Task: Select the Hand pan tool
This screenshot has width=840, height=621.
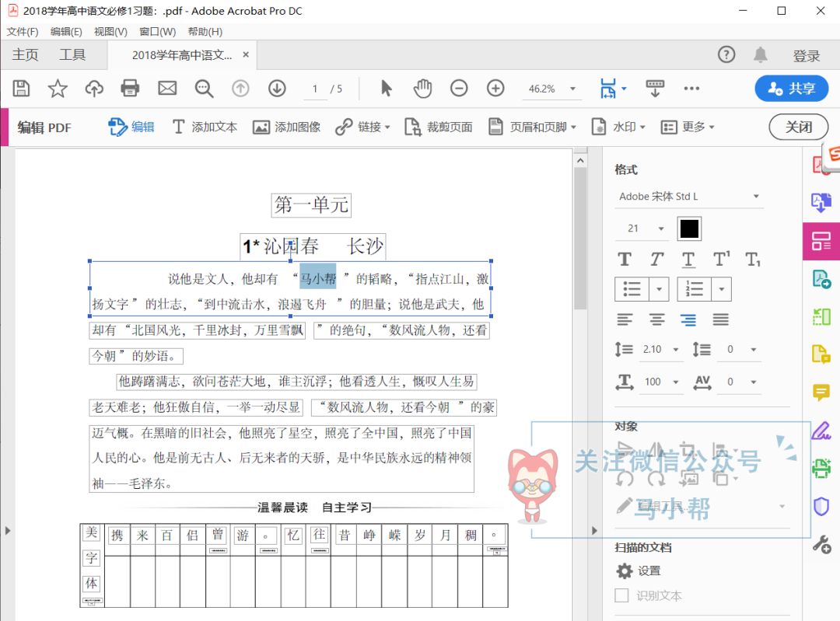Action: 422,89
